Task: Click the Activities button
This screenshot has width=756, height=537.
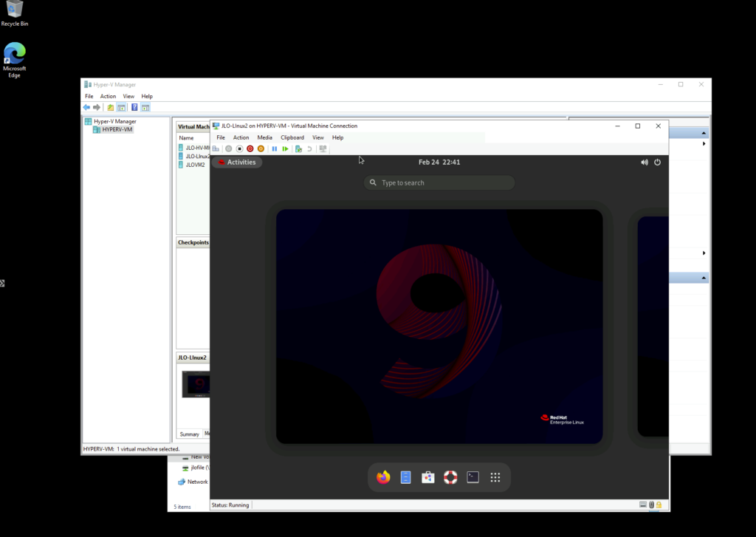Action: pyautogui.click(x=236, y=162)
